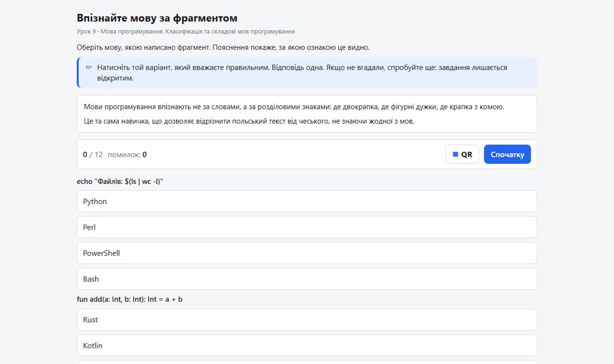This screenshot has height=364, width=614.
Task: Pick PowerShell answer option
Action: point(306,253)
